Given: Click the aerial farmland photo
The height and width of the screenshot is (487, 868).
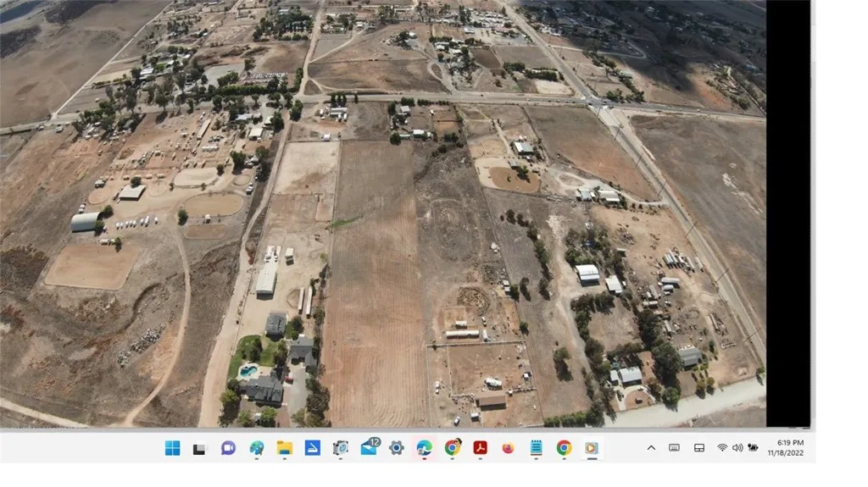Looking at the screenshot, I should pyautogui.click(x=383, y=213).
